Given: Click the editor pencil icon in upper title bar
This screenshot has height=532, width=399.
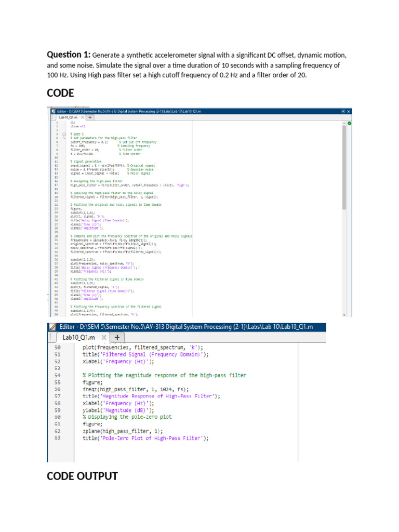Looking at the screenshot, I should point(54,111).
